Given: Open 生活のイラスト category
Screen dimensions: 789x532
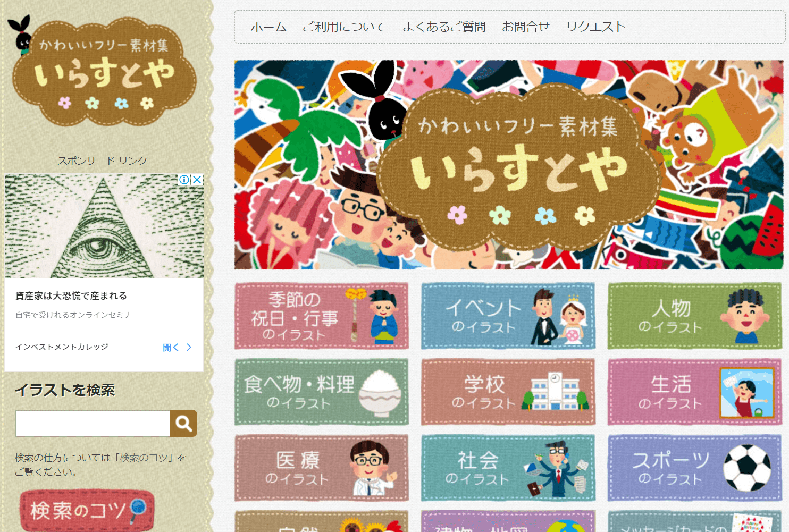Looking at the screenshot, I should pos(695,392).
